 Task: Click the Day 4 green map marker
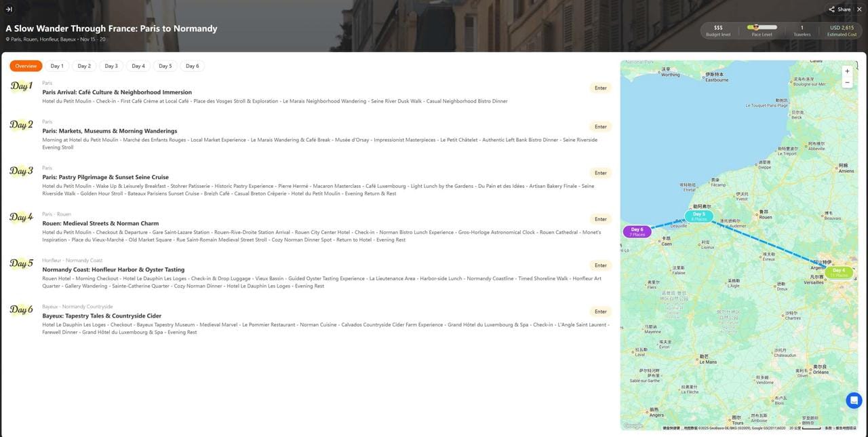(839, 273)
